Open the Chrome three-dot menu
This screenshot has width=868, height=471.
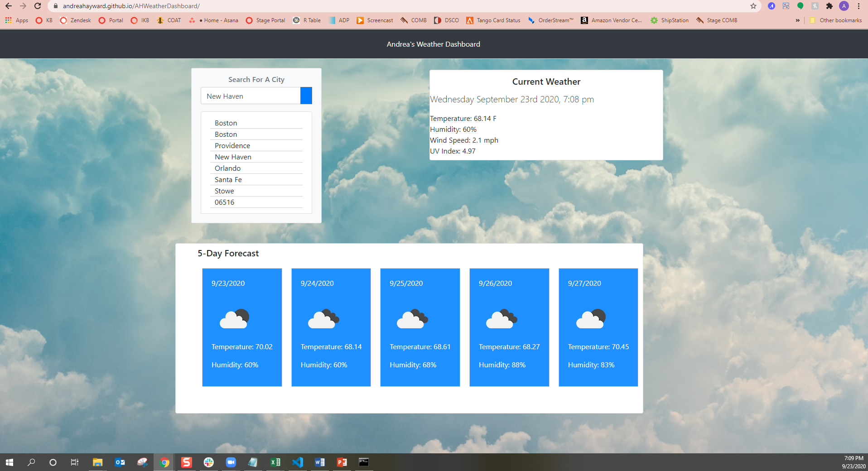click(858, 6)
